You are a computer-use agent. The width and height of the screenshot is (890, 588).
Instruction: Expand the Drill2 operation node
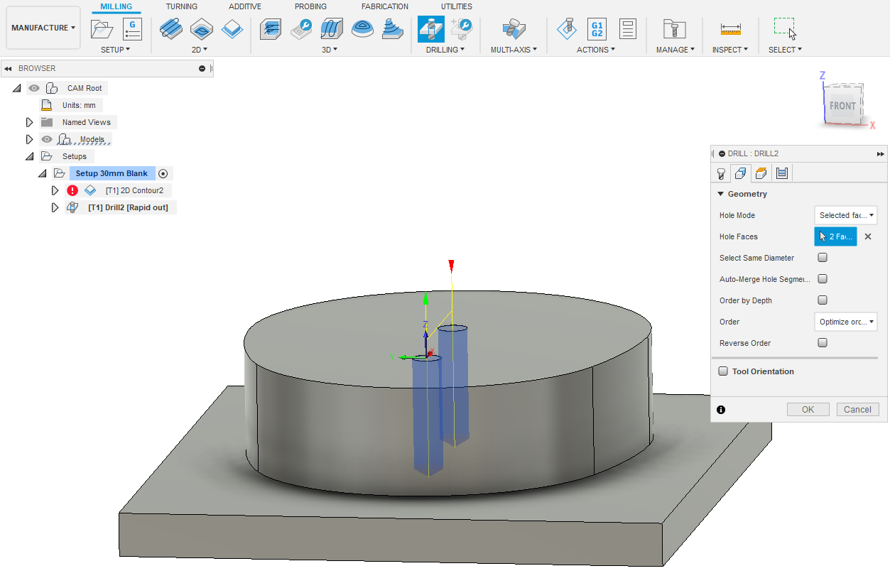55,207
